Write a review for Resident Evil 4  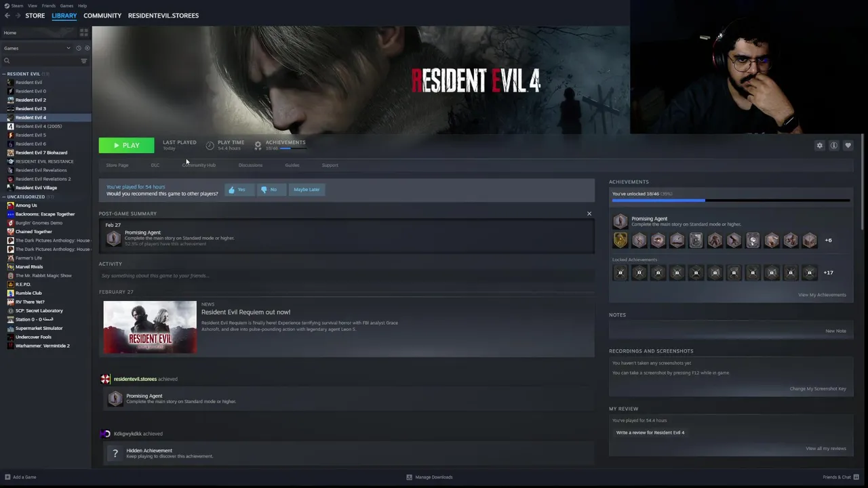(x=650, y=432)
